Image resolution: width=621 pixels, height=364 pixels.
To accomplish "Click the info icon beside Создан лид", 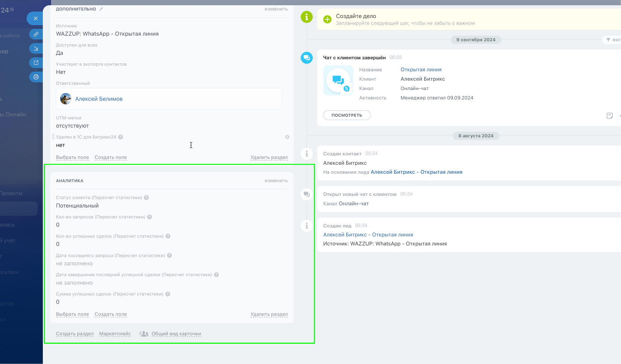I will click(x=307, y=226).
